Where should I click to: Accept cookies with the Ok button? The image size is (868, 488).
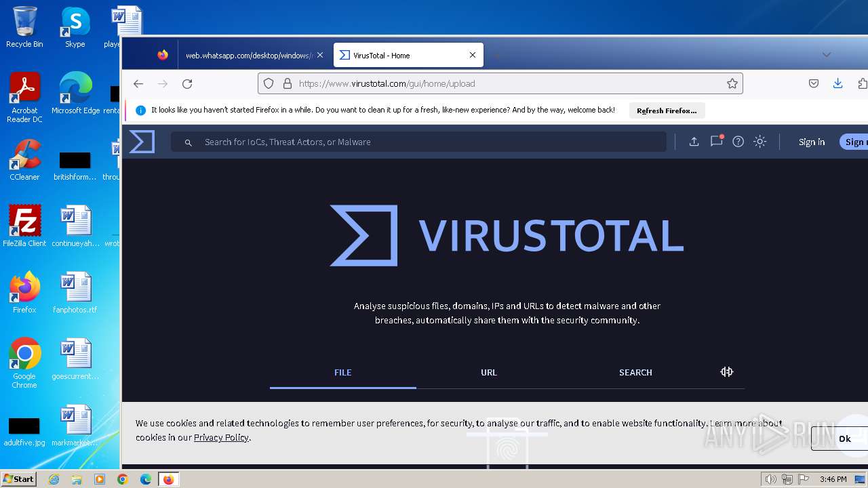pyautogui.click(x=841, y=439)
